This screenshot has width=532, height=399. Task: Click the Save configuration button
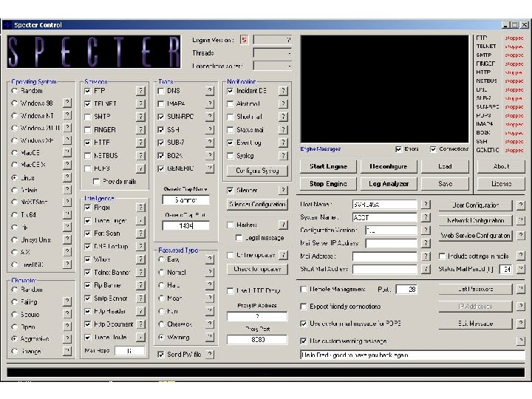[445, 183]
